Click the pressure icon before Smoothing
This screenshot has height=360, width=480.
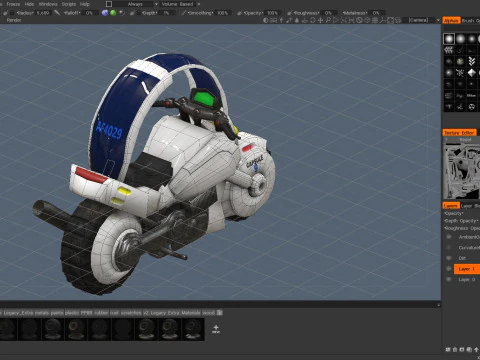(x=183, y=13)
